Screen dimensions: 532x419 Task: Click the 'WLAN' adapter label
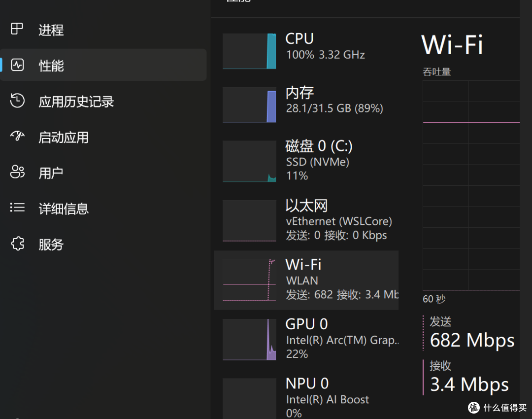(x=302, y=281)
